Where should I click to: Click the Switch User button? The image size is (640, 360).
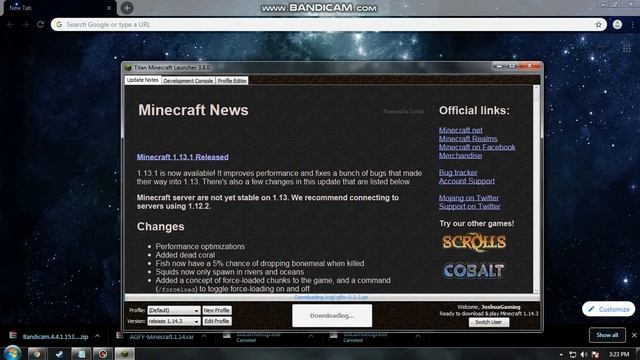point(489,322)
